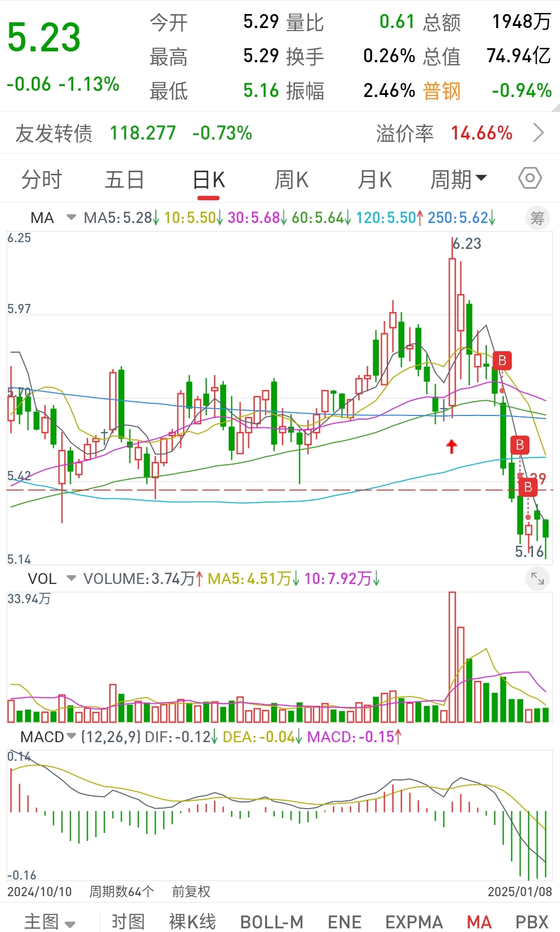Tap the tallest red volume bar
Screen dimensions: 560x932
tap(452, 657)
